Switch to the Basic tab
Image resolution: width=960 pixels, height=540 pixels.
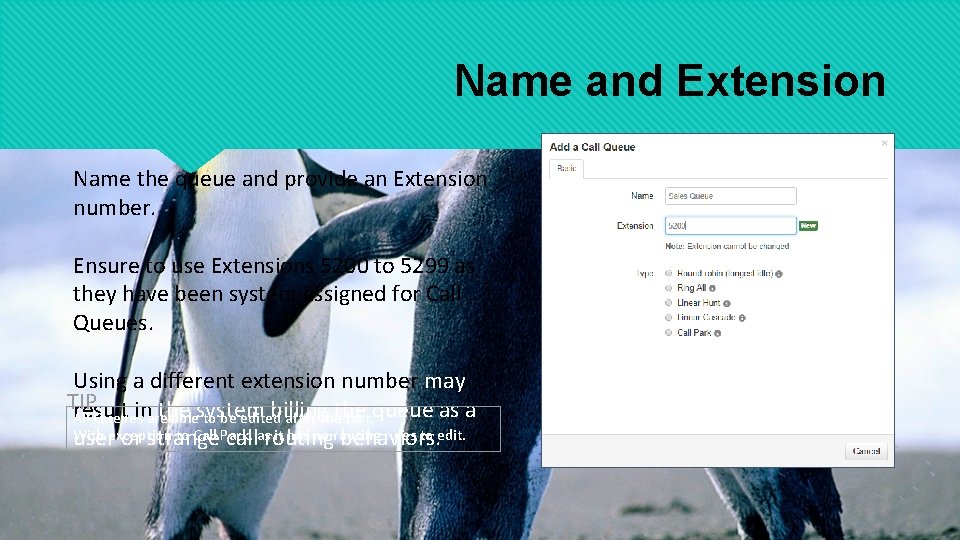(566, 168)
